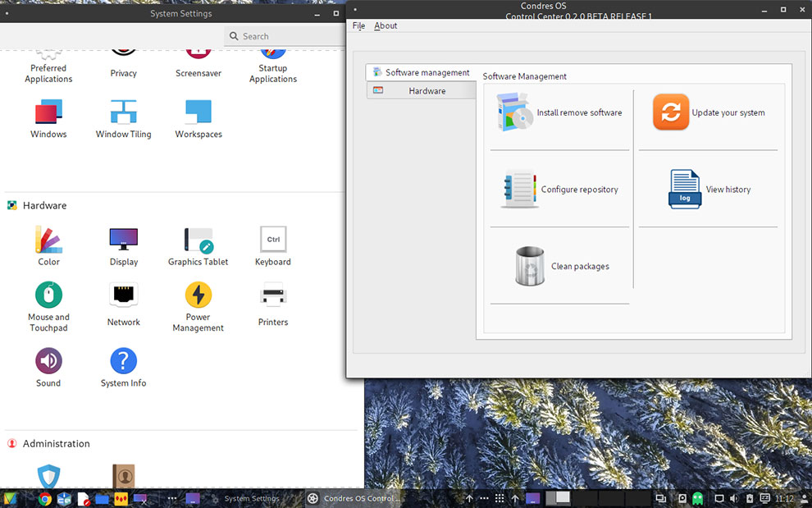Open the battery indicator in system tray
The height and width of the screenshot is (508, 812).
[x=750, y=499]
